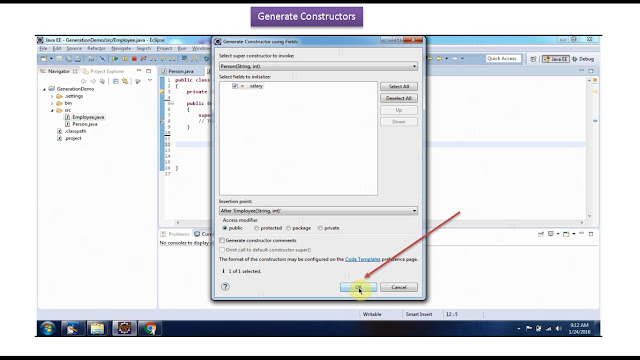Click the red Terminate toolbar icon
The image size is (640, 360).
(134, 59)
